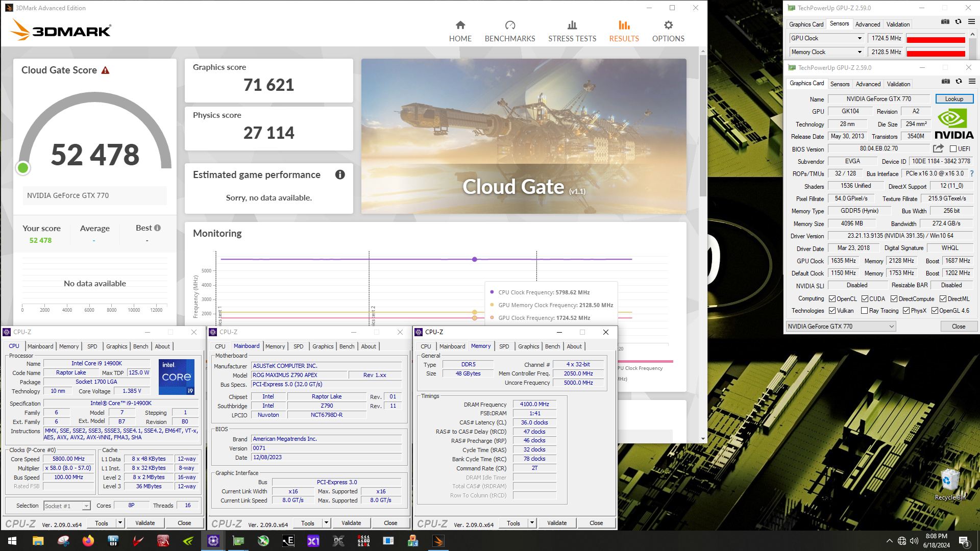Click the info icon next to Best
Viewport: 980px width, 551px height.
pos(157,228)
